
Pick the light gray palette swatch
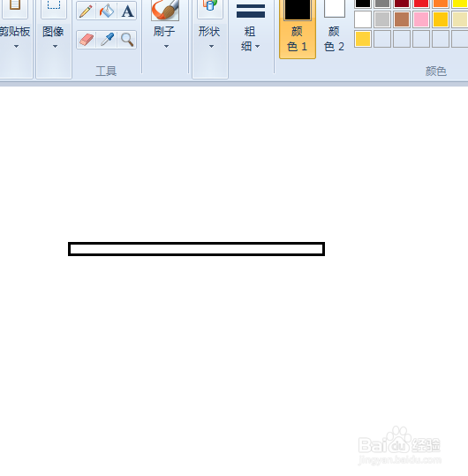[382, 19]
